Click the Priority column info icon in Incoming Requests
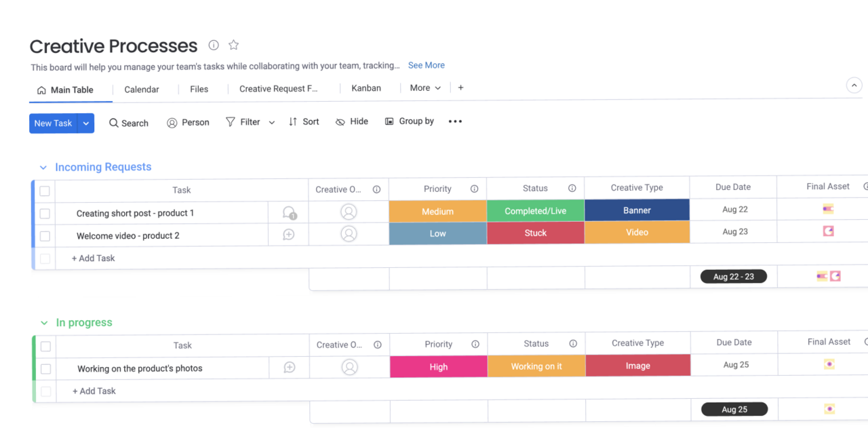Viewport: 868px width, 428px height. click(x=474, y=189)
